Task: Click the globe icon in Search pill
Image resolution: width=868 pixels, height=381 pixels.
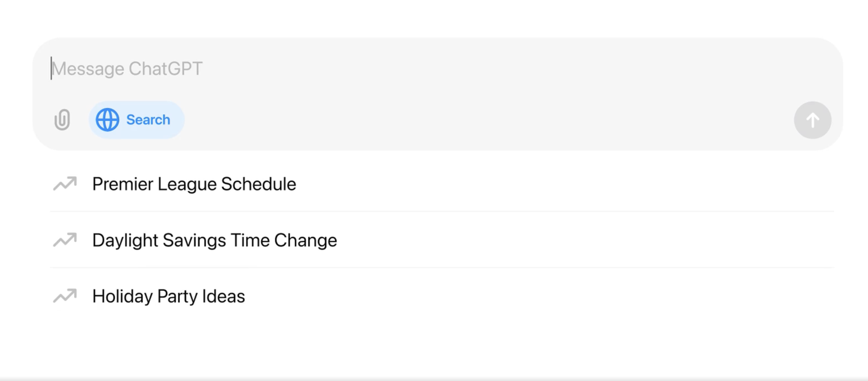Action: 107,120
